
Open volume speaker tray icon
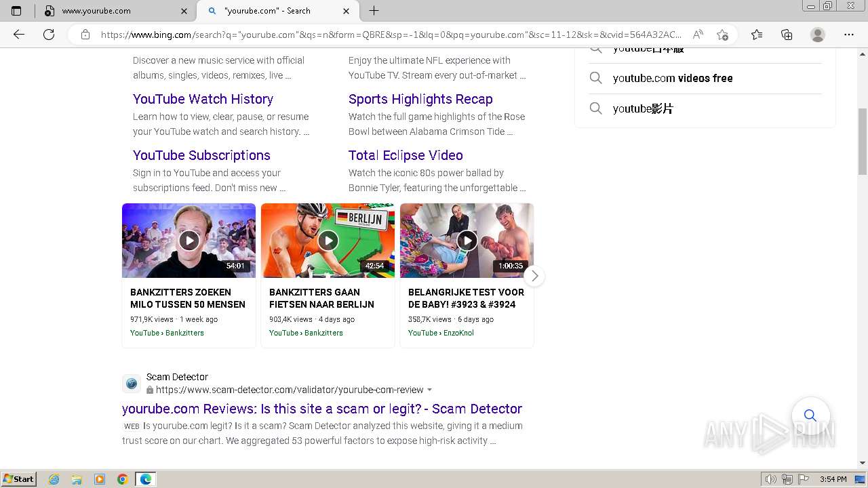(771, 479)
